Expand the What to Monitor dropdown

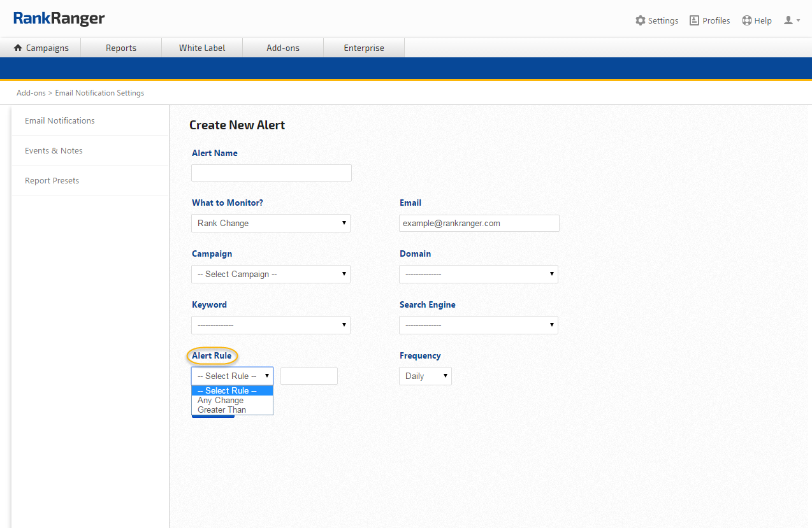(x=271, y=223)
